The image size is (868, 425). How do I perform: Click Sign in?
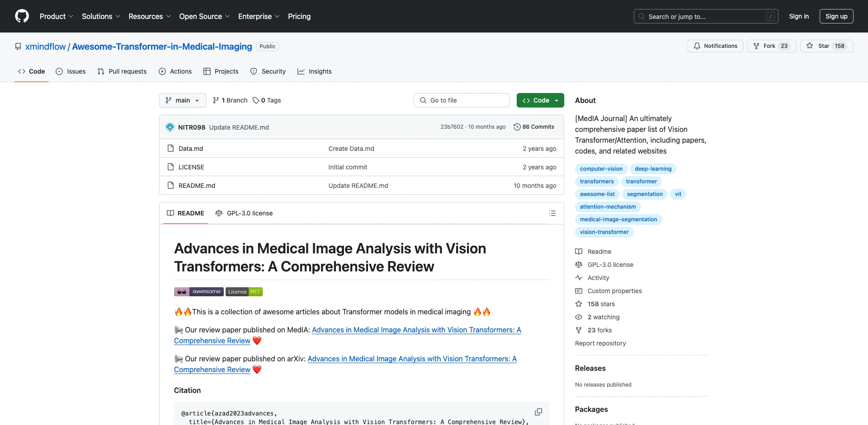point(799,16)
